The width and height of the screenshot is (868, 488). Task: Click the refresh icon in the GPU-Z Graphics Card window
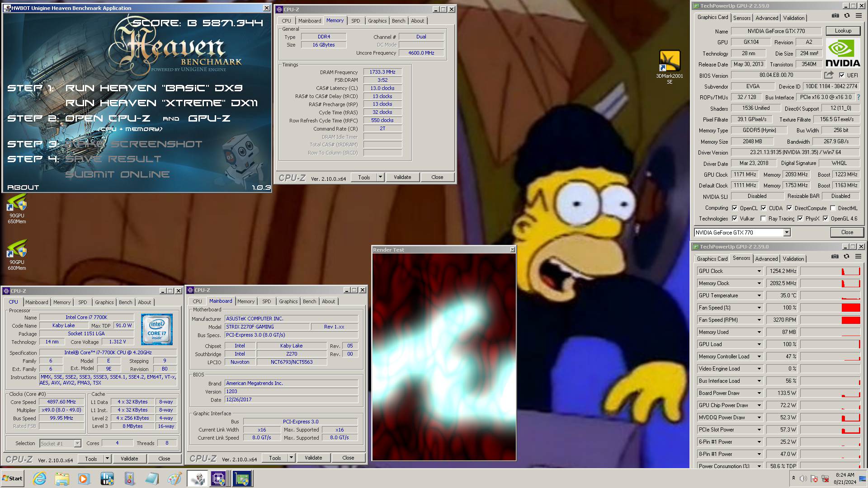click(x=847, y=16)
